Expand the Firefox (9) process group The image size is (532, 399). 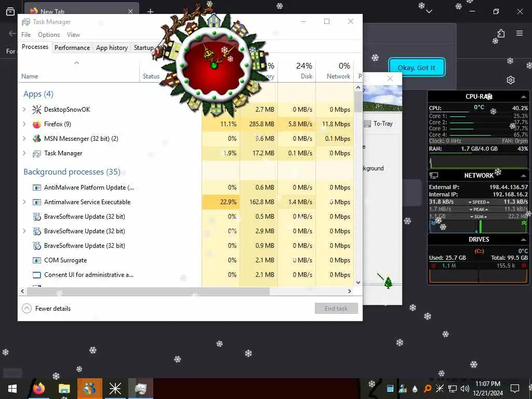tap(24, 124)
